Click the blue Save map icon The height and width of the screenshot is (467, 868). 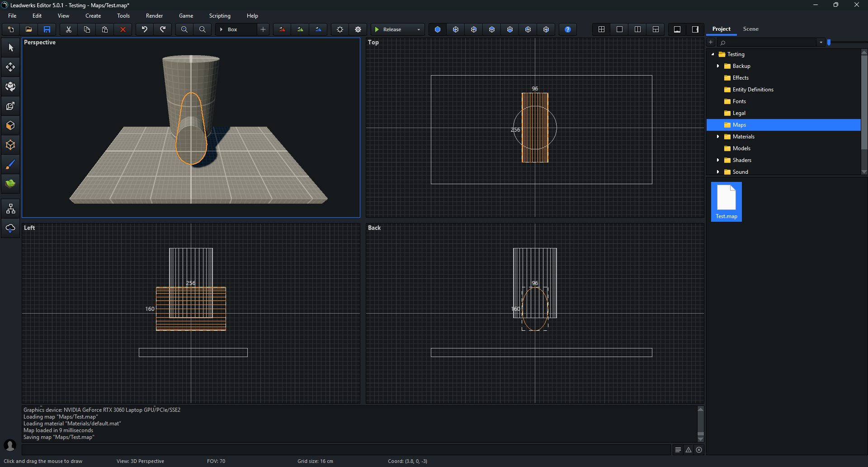47,29
